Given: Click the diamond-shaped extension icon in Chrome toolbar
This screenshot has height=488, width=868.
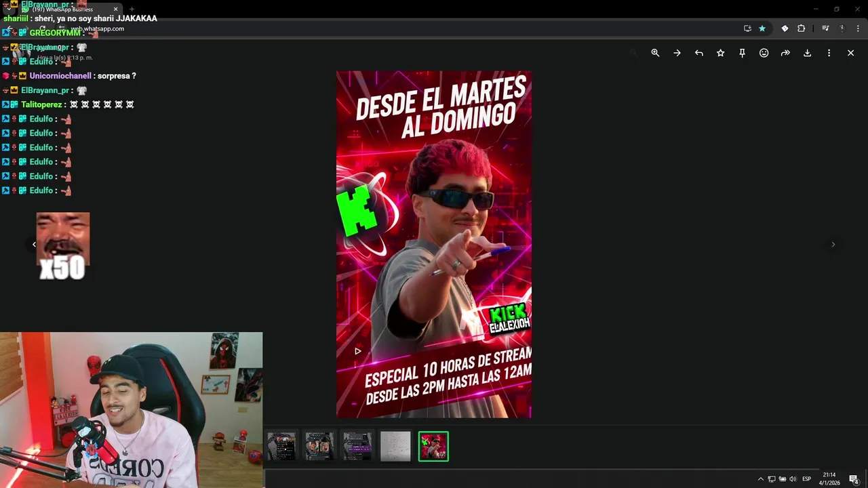Looking at the screenshot, I should [x=785, y=28].
